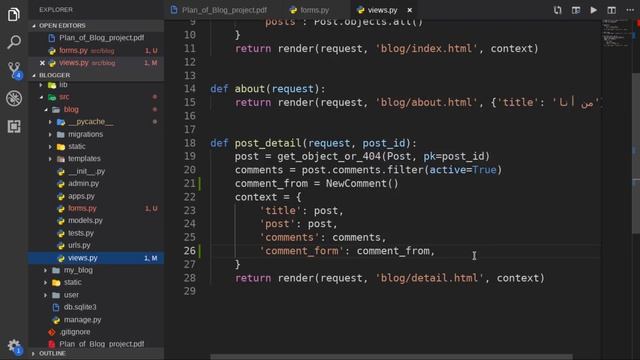Viewport: 640px width, 360px height.
Task: Close views.py in Open Editors list
Action: (x=42, y=63)
